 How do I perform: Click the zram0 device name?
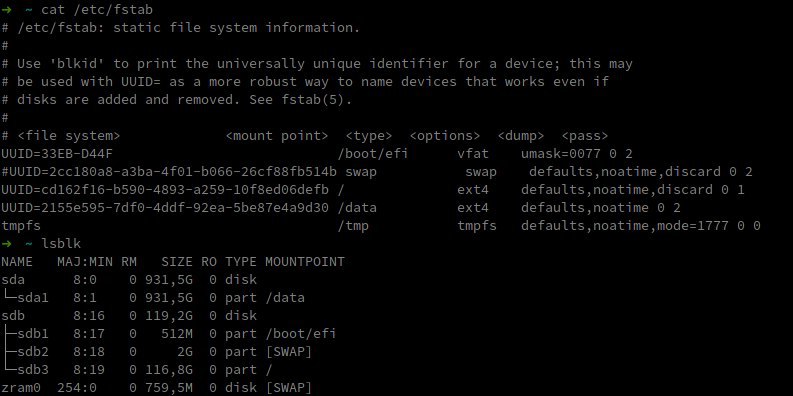tap(21, 388)
